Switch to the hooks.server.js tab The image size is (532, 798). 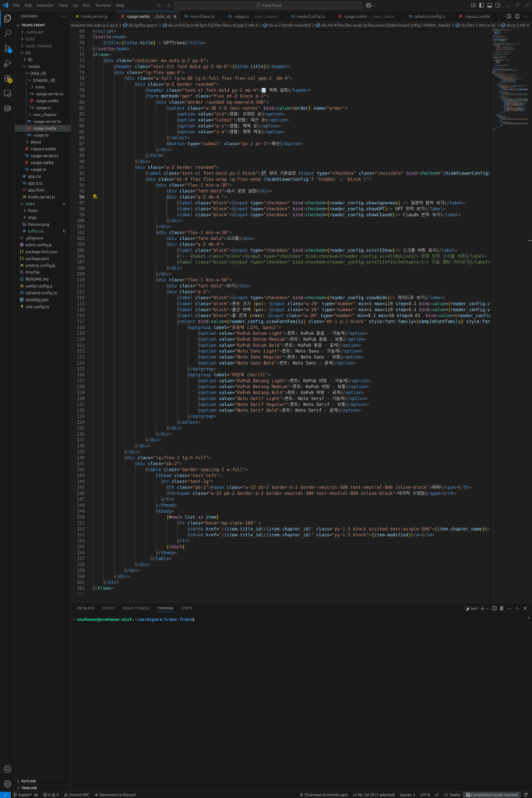click(92, 16)
